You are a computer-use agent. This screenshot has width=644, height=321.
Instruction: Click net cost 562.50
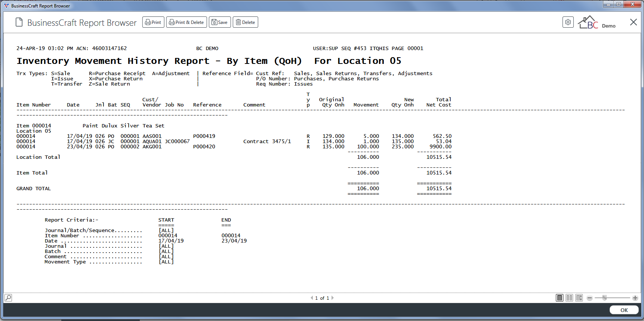(442, 136)
